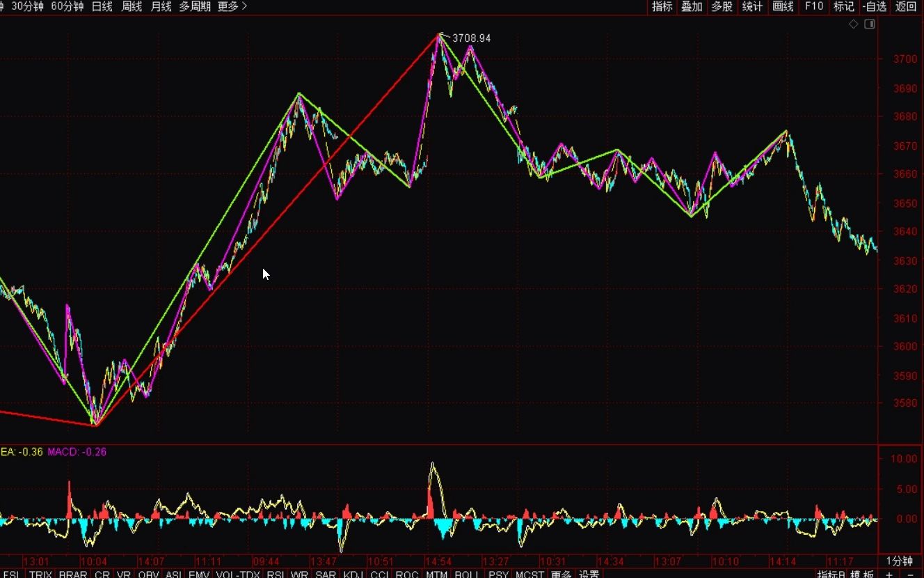Open the 画线 drawing tools
The image size is (924, 578).
[783, 6]
